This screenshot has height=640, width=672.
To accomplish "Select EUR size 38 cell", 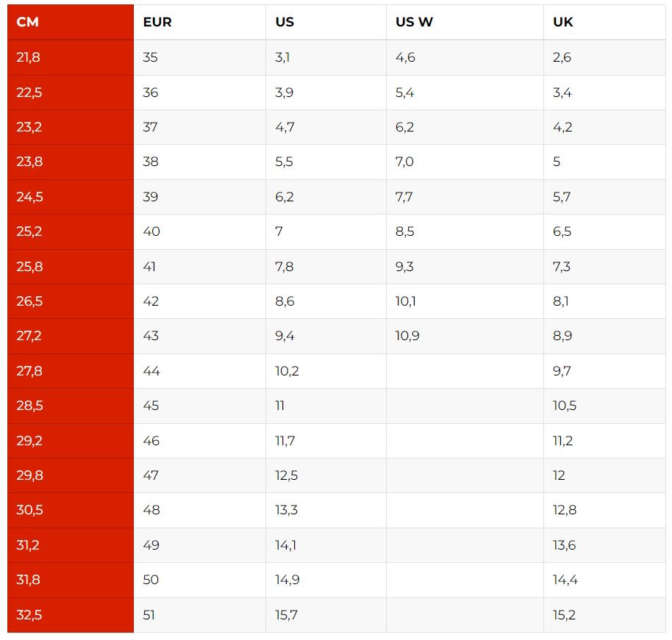I will [200, 162].
